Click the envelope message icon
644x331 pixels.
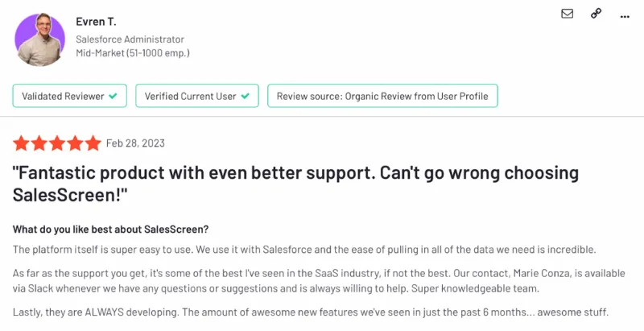568,14
